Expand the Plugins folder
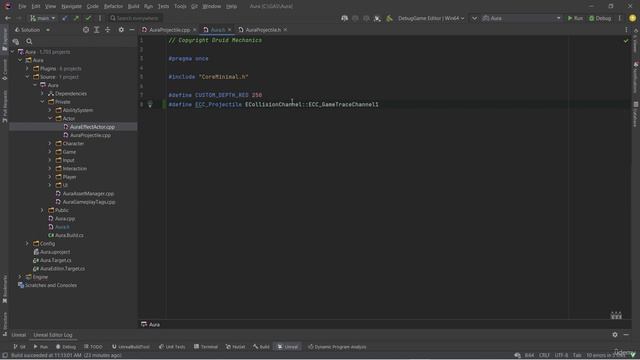 point(27,69)
